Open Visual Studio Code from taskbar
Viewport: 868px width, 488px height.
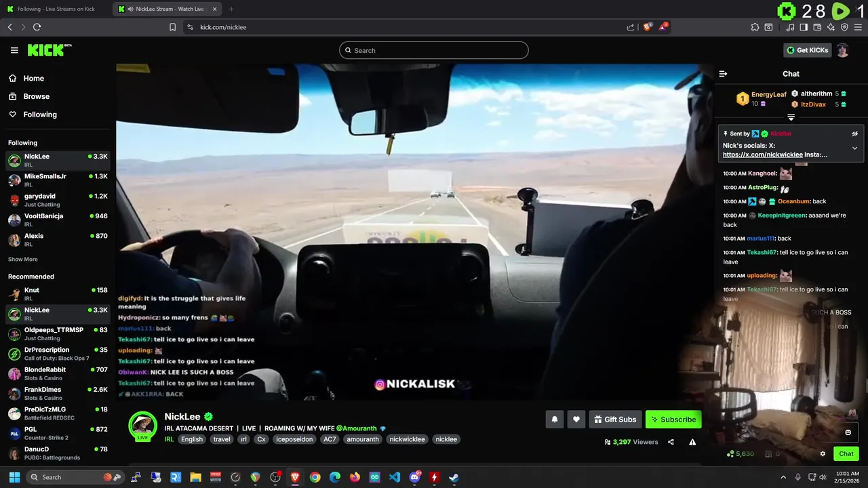395,477
